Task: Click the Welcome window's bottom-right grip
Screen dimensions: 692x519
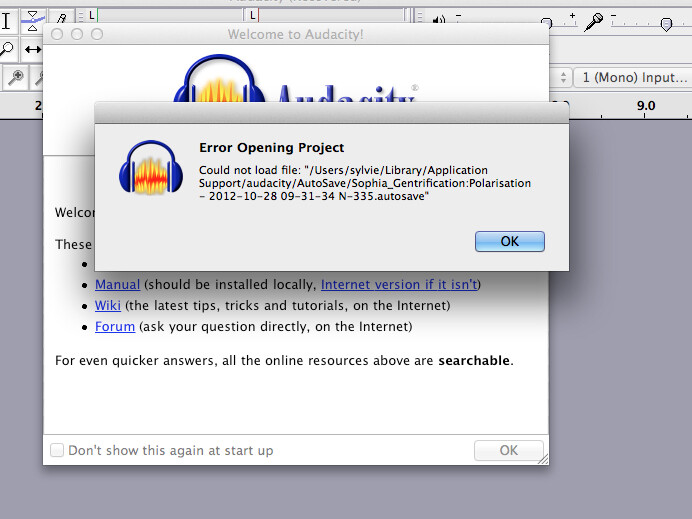Action: tap(543, 459)
